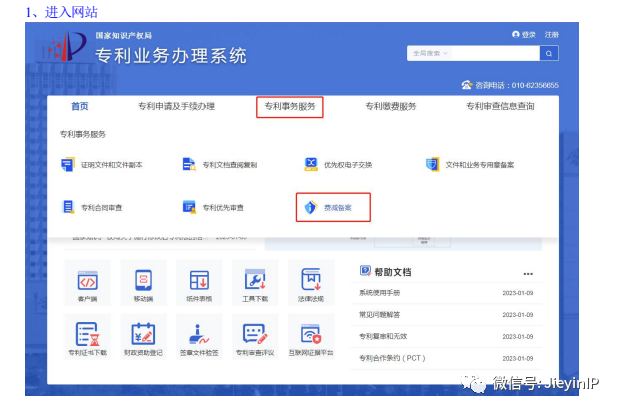Switch to the 首页 tab

pyautogui.click(x=80, y=106)
